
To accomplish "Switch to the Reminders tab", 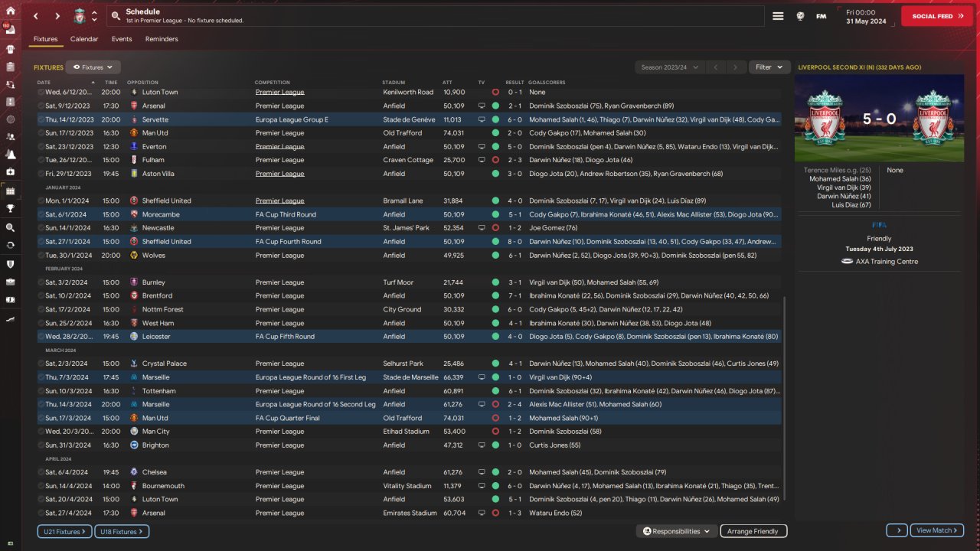I will tap(162, 39).
